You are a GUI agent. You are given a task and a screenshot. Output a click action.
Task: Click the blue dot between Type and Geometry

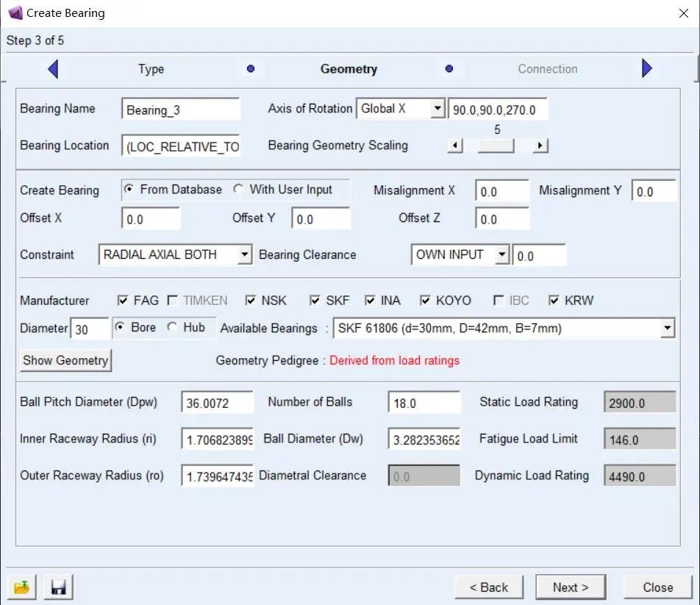tap(251, 69)
